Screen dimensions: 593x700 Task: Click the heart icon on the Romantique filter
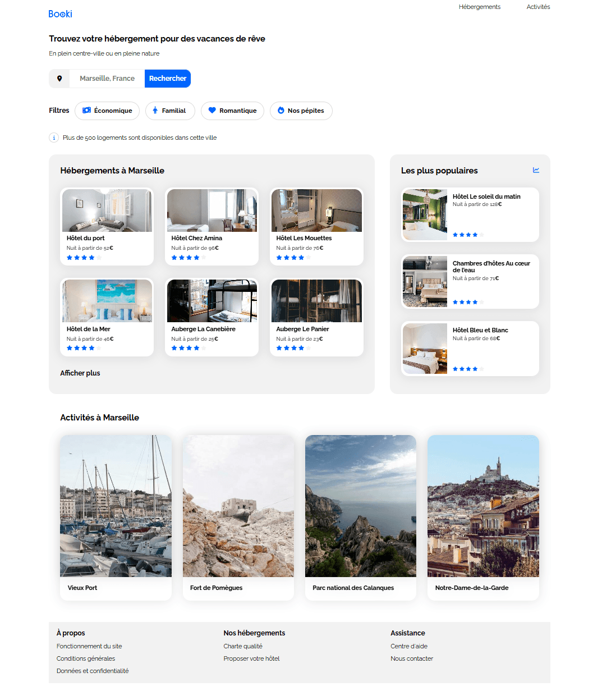tap(212, 111)
